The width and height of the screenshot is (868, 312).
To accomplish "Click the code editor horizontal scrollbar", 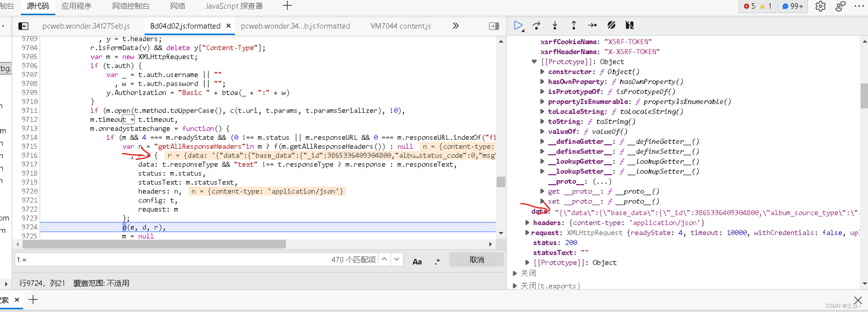I will 154,244.
